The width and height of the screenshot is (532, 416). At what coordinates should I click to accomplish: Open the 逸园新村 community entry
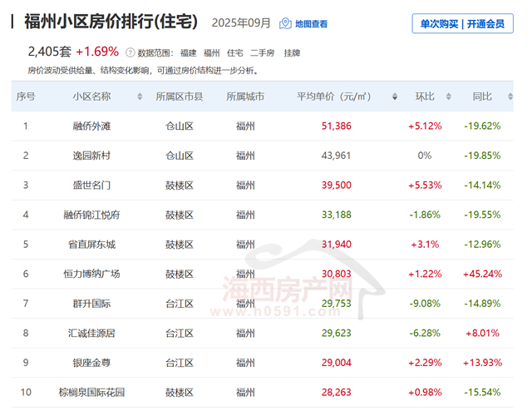pos(91,156)
